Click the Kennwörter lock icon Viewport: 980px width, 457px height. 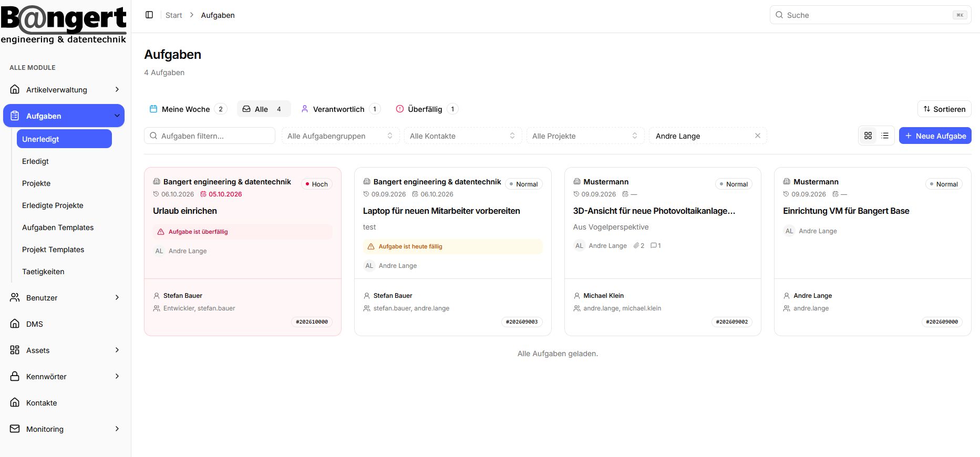15,376
